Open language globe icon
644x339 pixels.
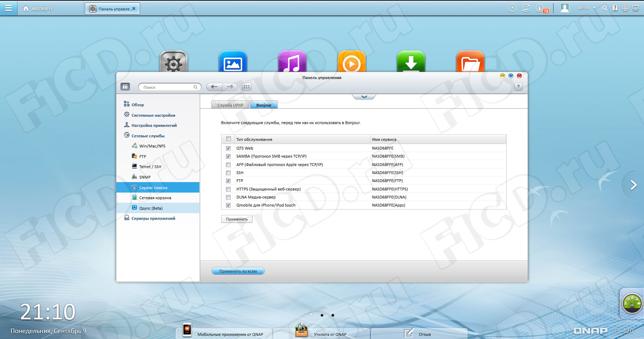tap(625, 8)
